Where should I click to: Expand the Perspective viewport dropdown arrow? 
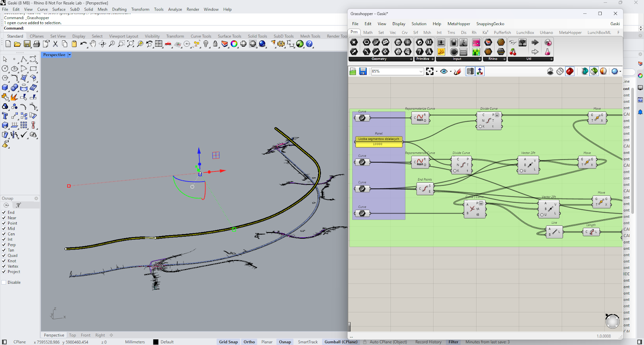click(69, 55)
